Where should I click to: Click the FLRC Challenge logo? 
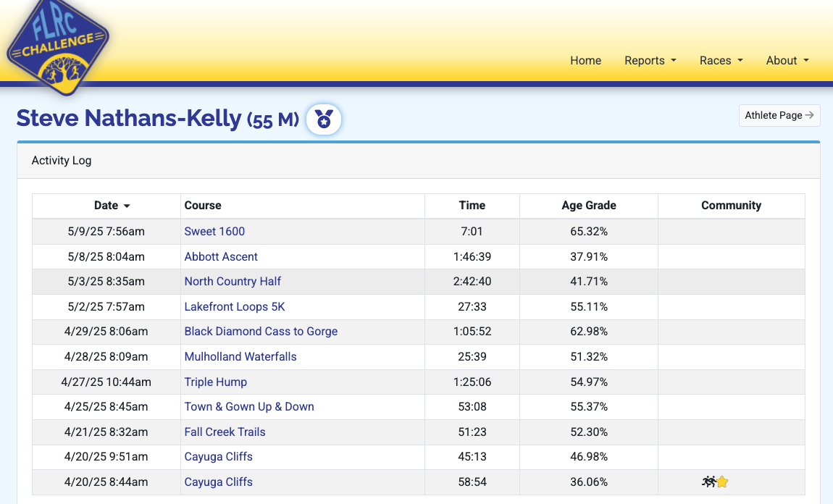57,48
